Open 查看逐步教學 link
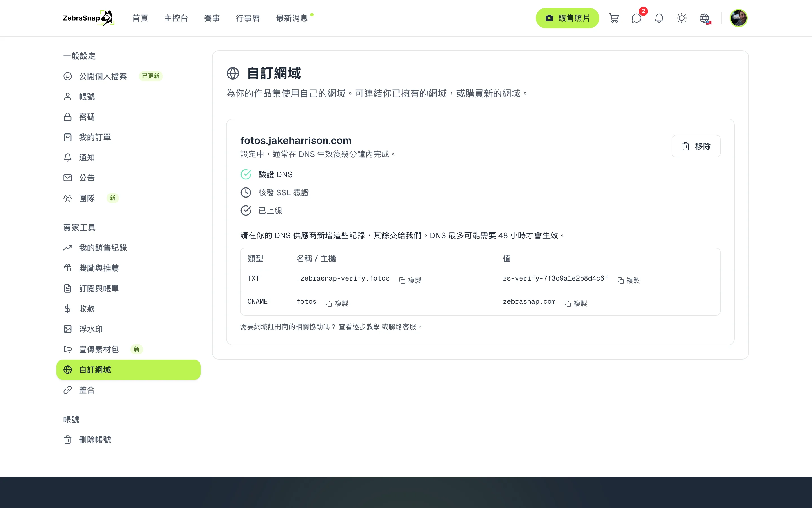The width and height of the screenshot is (812, 508). [359, 327]
